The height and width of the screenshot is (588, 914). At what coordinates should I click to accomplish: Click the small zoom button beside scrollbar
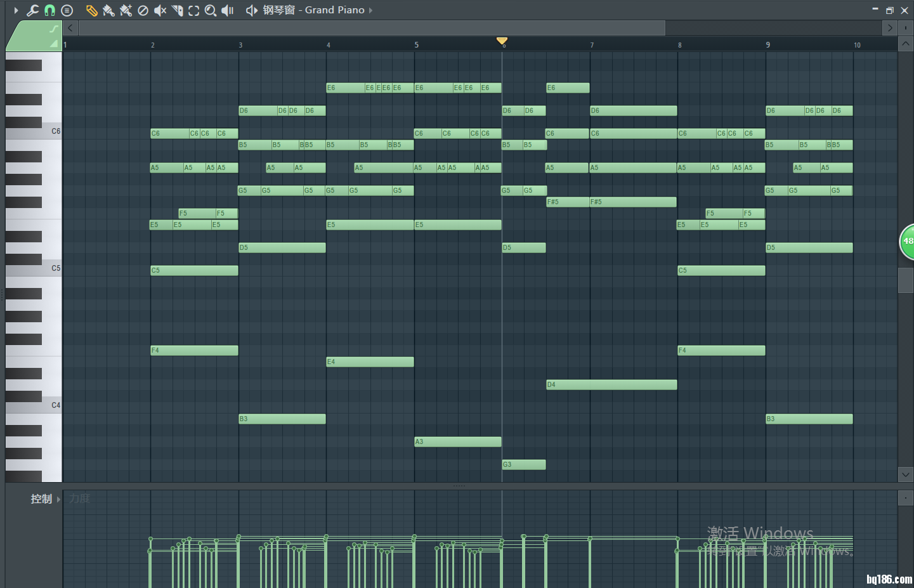pyautogui.click(x=905, y=28)
